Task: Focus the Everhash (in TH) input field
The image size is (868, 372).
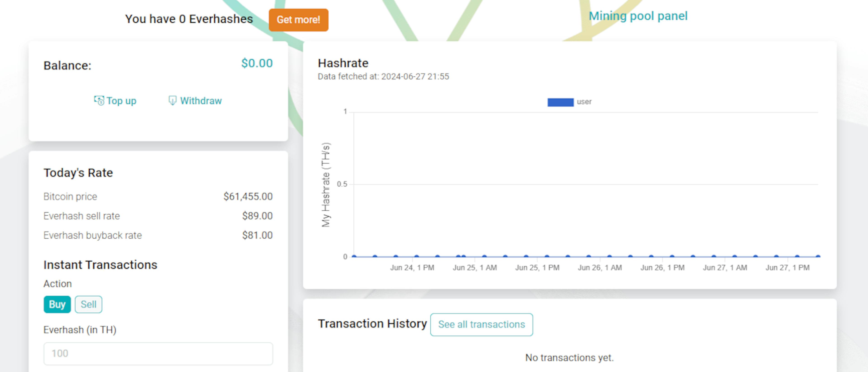Action: [x=158, y=353]
